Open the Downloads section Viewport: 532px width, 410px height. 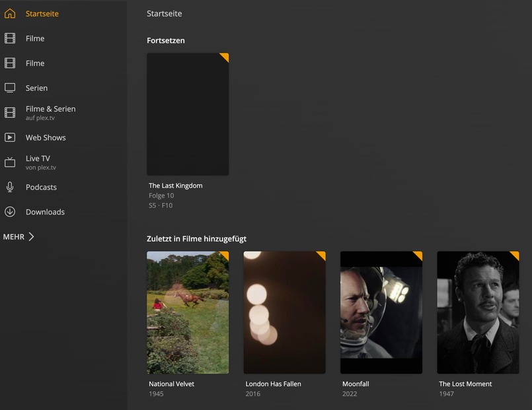tap(45, 212)
